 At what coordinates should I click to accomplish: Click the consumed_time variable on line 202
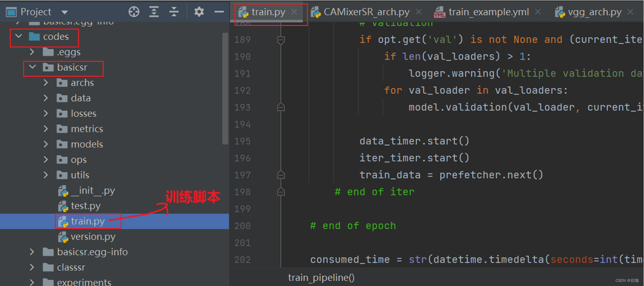click(x=350, y=260)
